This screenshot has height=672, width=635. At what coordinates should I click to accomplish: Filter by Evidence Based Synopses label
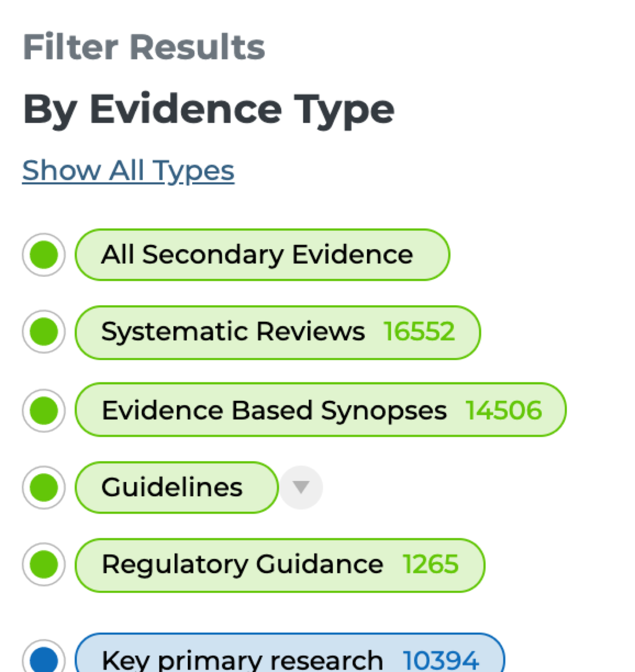click(274, 410)
